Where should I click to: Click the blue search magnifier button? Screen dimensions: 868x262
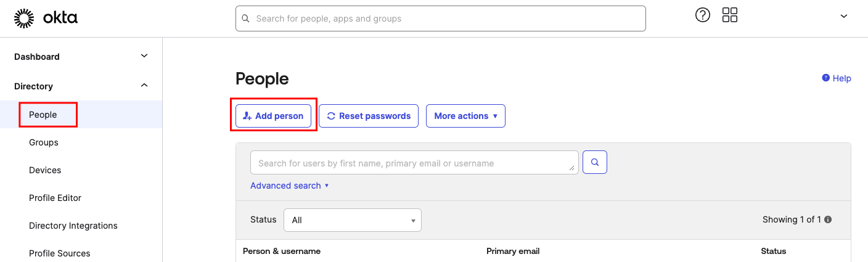(x=595, y=162)
